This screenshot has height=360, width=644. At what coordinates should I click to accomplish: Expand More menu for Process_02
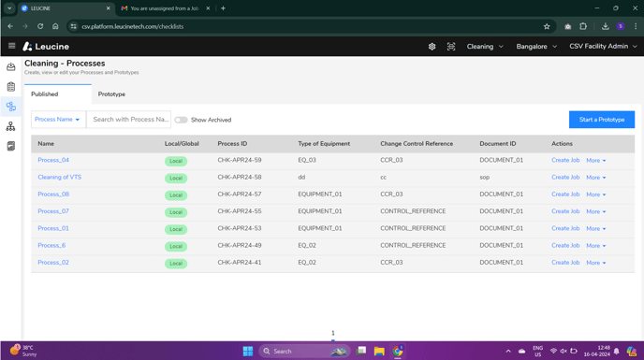coord(596,263)
